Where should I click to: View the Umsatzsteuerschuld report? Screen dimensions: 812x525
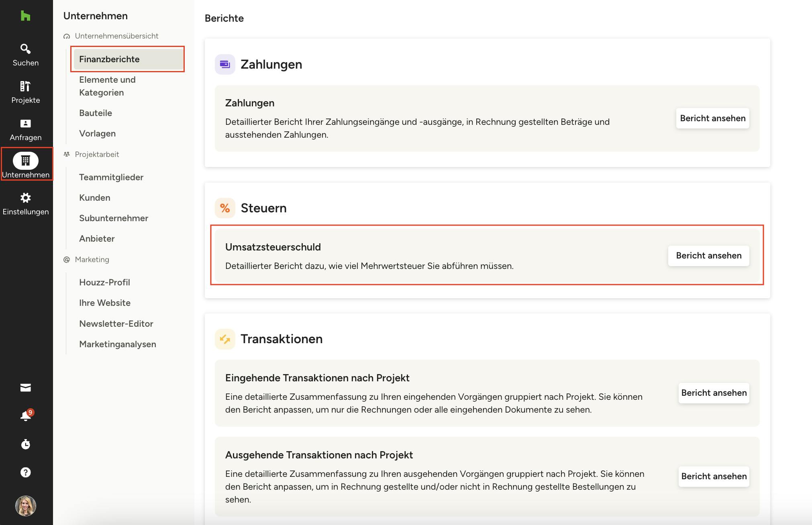coord(708,256)
